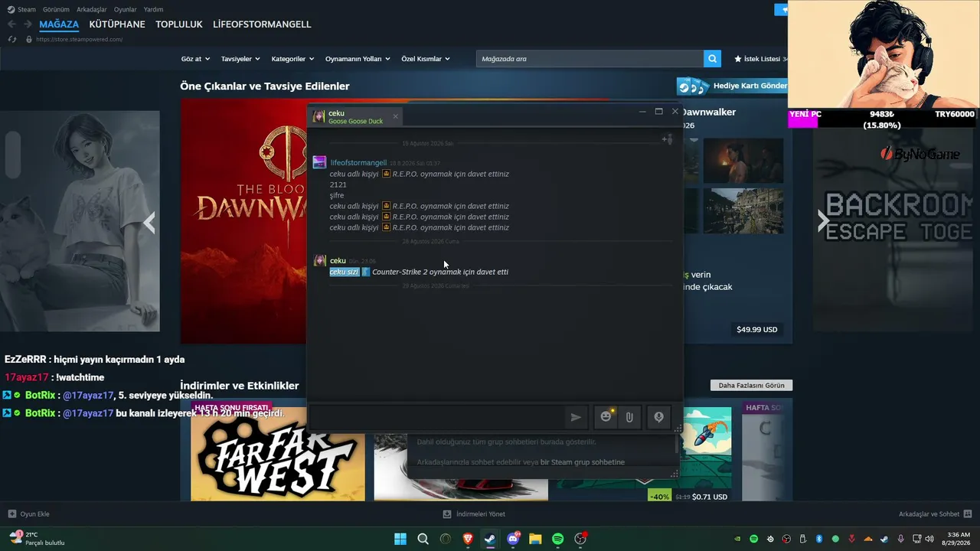980x551 pixels.
Task: Open the emoticon picker in chat
Action: (606, 417)
